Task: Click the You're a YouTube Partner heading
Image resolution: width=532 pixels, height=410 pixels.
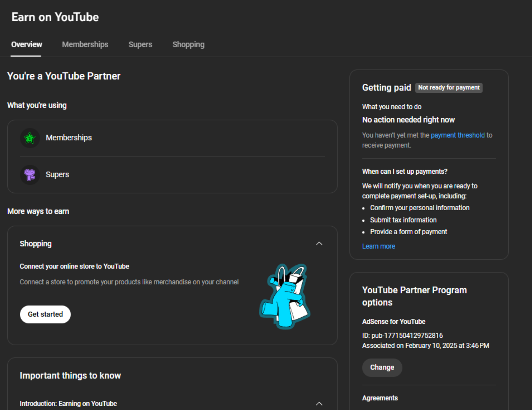Action: (x=64, y=76)
